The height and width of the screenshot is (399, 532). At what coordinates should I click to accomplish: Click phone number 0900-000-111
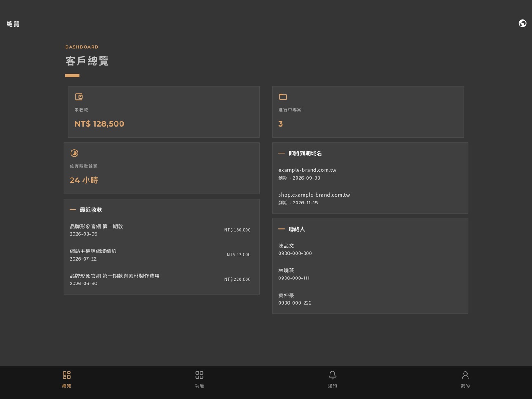point(294,278)
